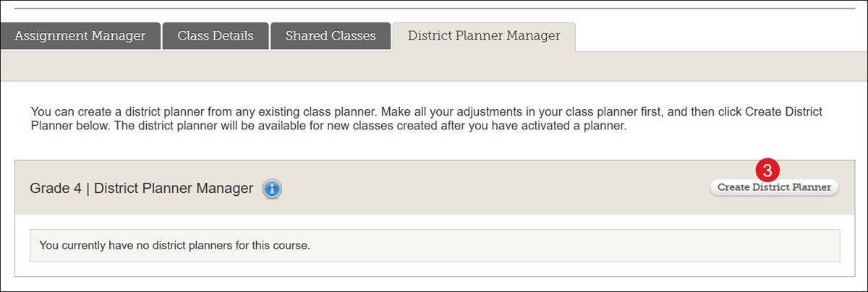Select the District Planner Manager tab
The width and height of the screenshot is (868, 292).
484,36
